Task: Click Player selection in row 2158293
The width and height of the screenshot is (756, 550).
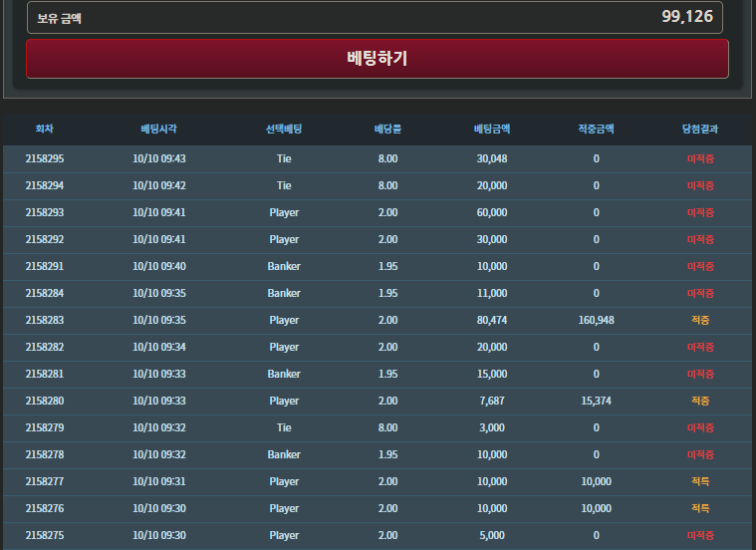Action: [x=284, y=213]
